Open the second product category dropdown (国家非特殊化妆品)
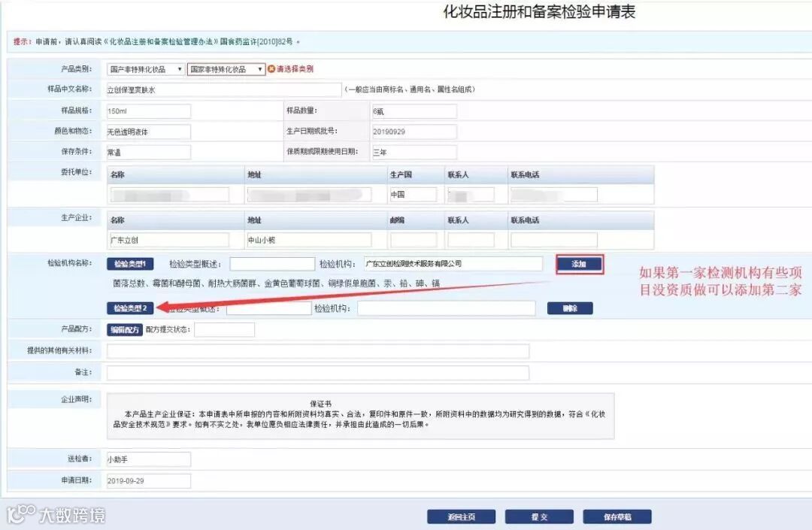Viewport: 812px width, 530px height. (x=226, y=69)
